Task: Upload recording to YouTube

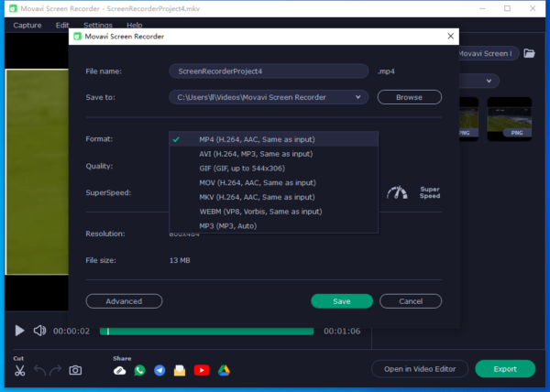Action: (202, 370)
